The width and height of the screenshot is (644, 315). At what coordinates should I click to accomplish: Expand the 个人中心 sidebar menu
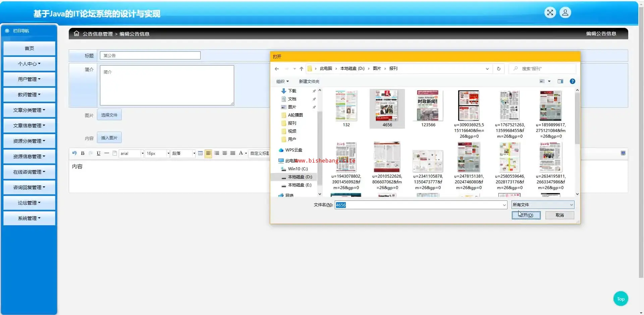coord(30,64)
